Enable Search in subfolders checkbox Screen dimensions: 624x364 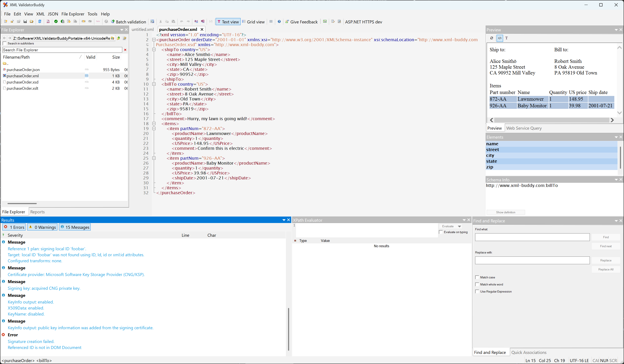pos(5,44)
